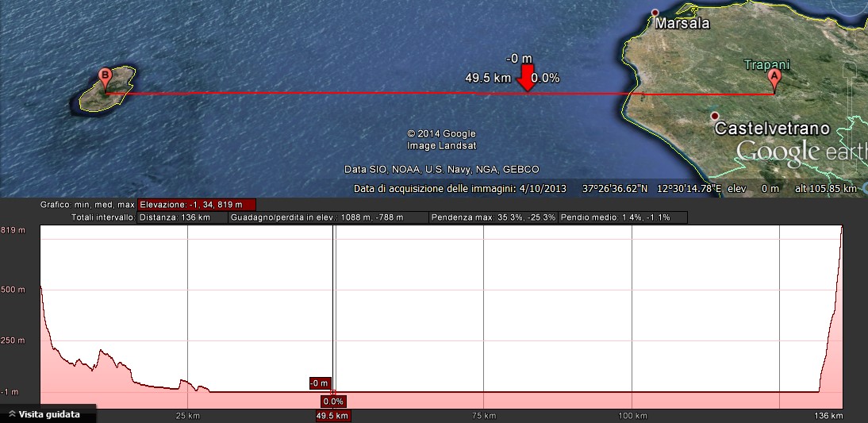Click the 0.0% slope label on chart
Screen dimensions: 868x423
[333, 402]
